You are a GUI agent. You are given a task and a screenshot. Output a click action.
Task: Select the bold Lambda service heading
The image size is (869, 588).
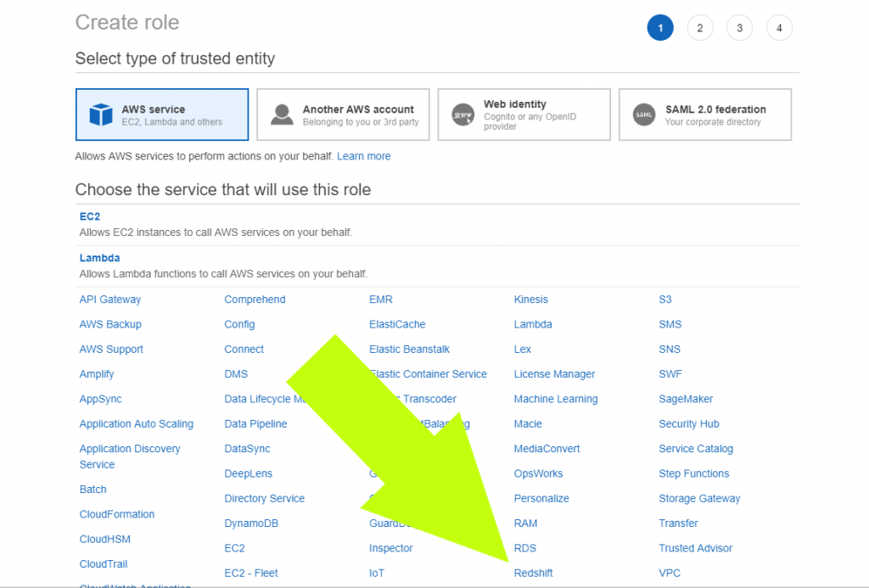100,258
